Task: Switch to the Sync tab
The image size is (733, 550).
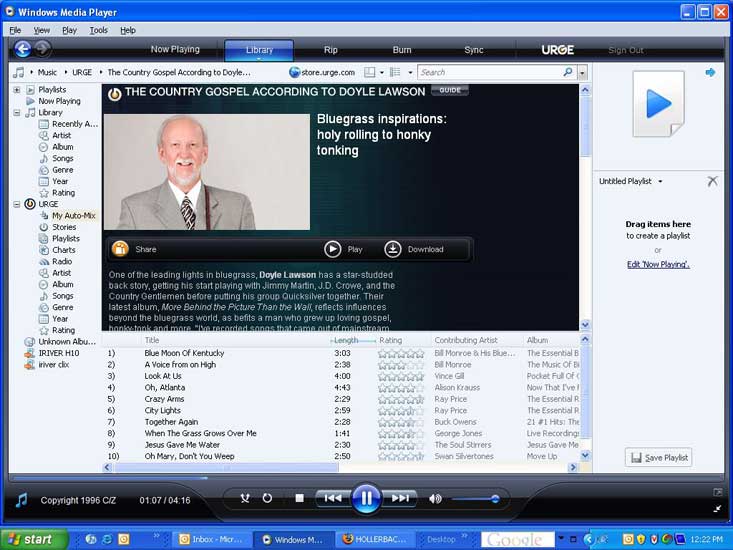Action: pos(474,50)
